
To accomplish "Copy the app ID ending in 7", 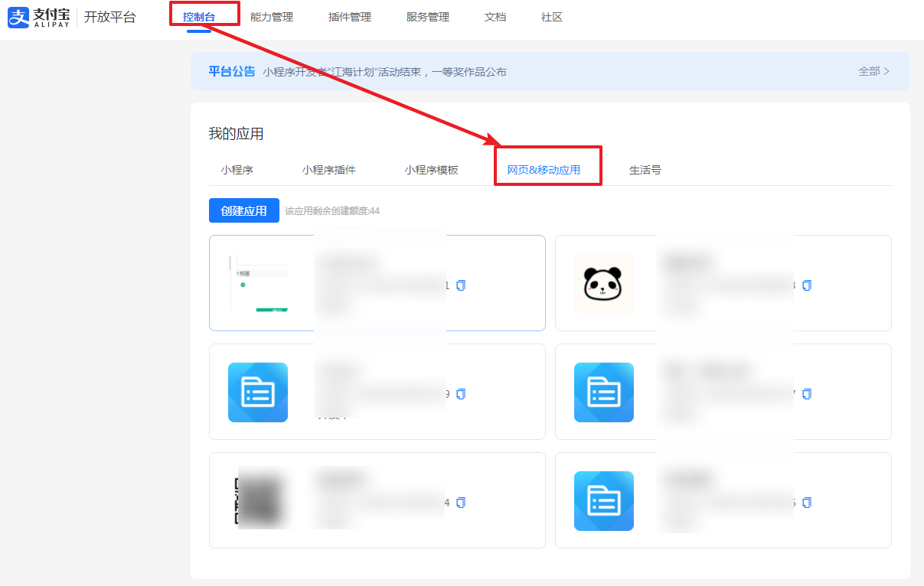I will click(807, 394).
